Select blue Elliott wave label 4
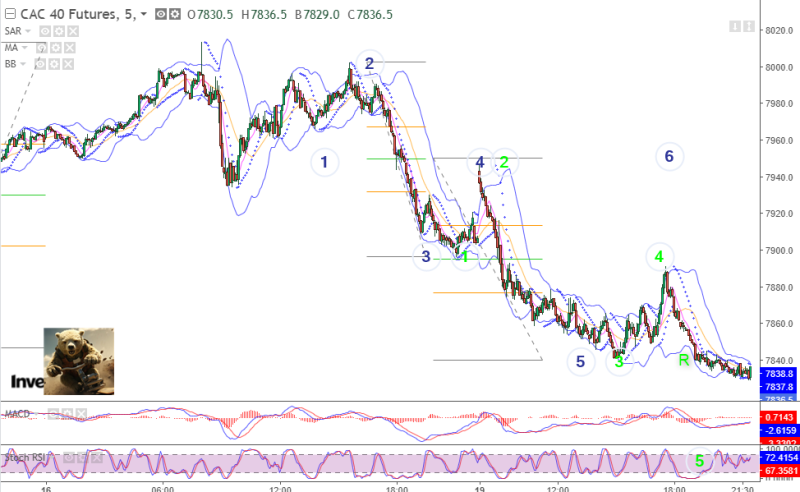The width and height of the screenshot is (800, 492). click(x=480, y=162)
